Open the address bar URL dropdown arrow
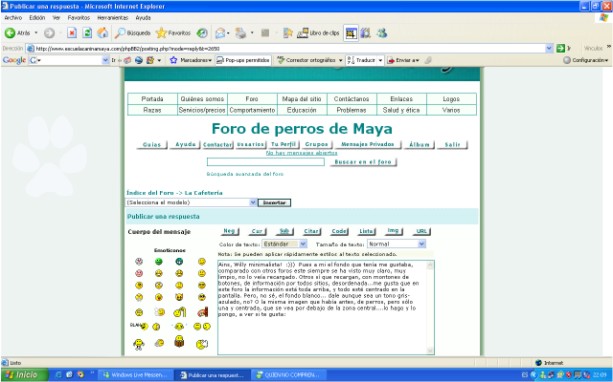This screenshot has height=382, width=613. pyautogui.click(x=549, y=48)
